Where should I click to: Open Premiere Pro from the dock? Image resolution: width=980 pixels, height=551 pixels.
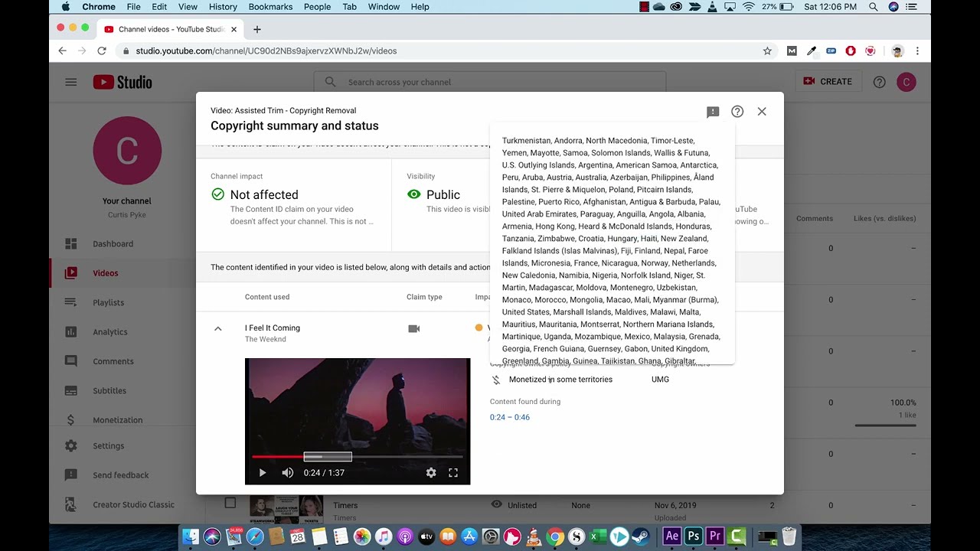point(715,536)
